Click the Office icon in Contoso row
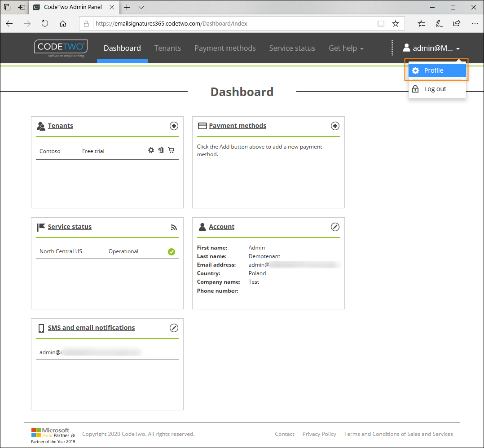The image size is (484, 448). [x=161, y=150]
